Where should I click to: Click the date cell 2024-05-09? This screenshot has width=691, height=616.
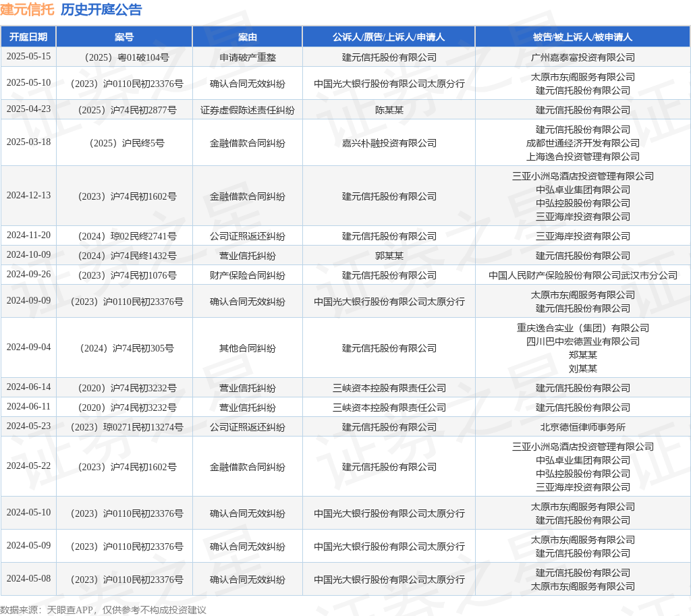point(28,546)
